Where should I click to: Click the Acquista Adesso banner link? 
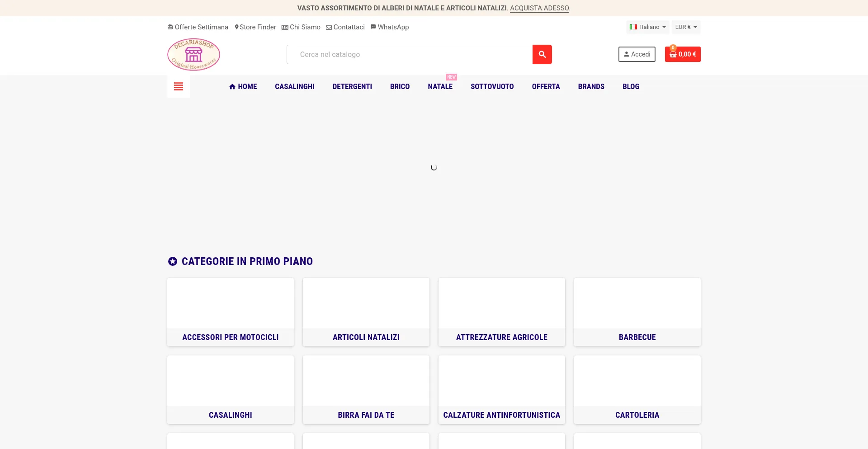539,8
